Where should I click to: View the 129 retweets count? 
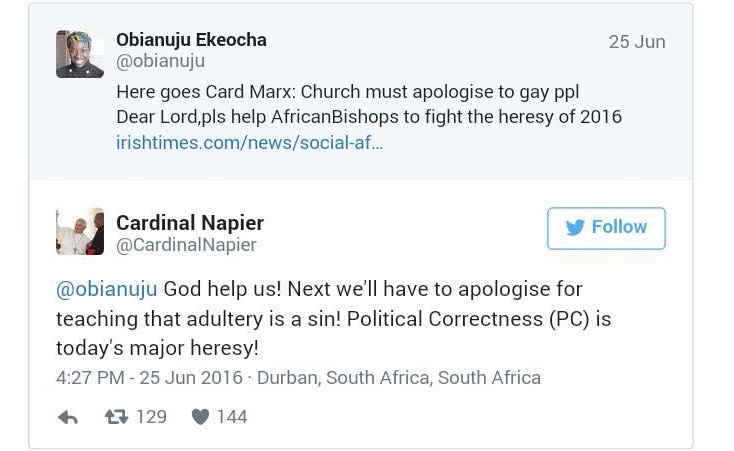pos(151,417)
